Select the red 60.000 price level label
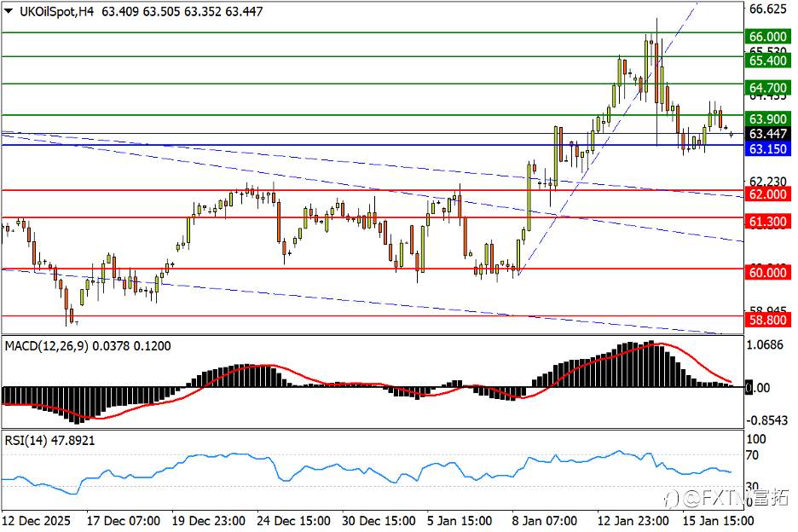 point(768,272)
